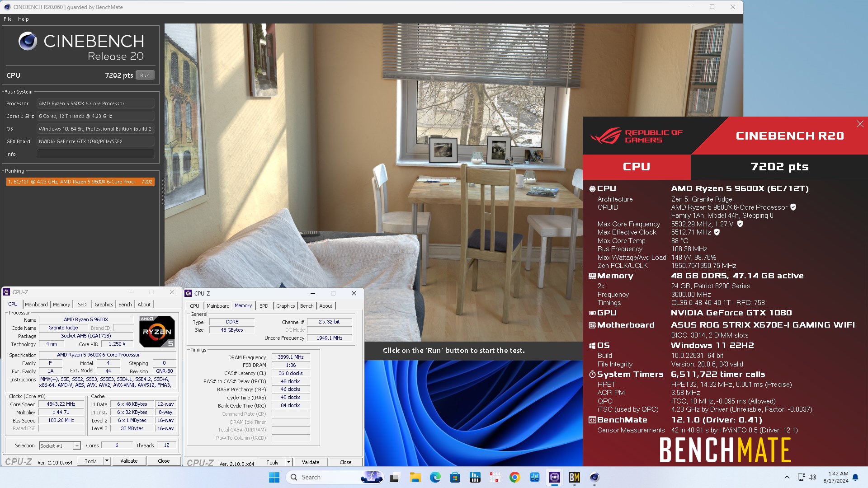Screen dimensions: 868x488
Task: Start the Cinebench CPU test with Run
Action: click(x=145, y=75)
